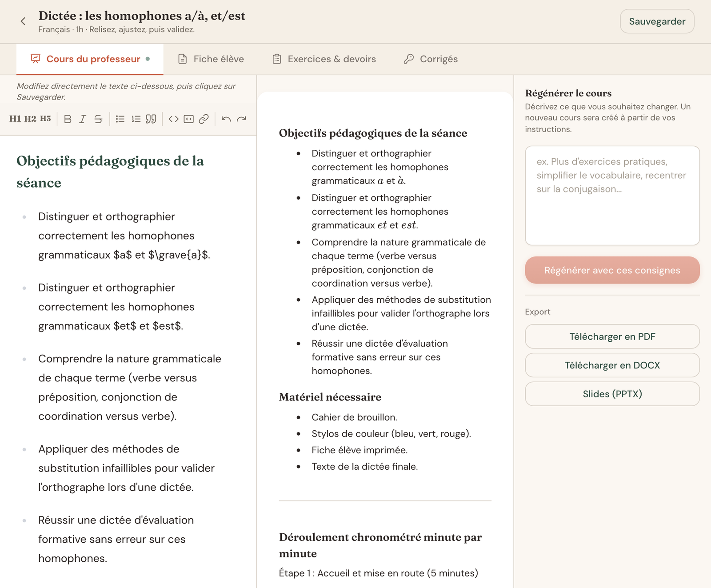Redo the last edit
The height and width of the screenshot is (588, 711).
pos(241,119)
